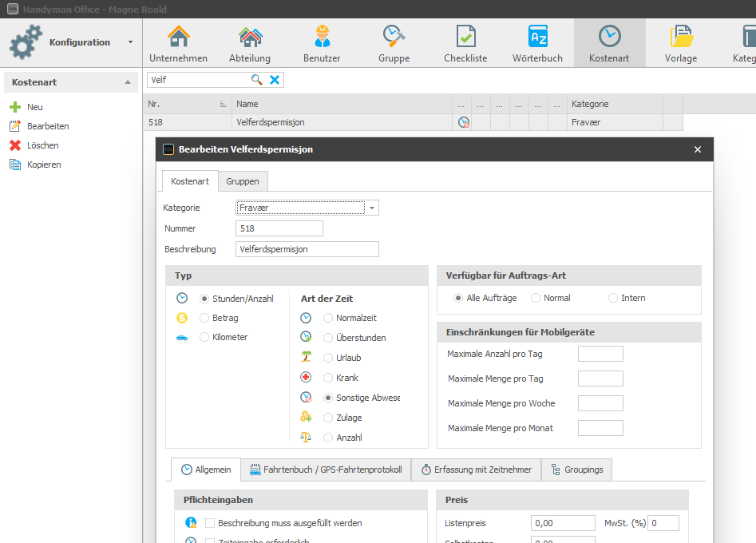Image resolution: width=756 pixels, height=543 pixels.
Task: Expand the Kategorie dropdown showing Fravær
Action: [x=372, y=208]
